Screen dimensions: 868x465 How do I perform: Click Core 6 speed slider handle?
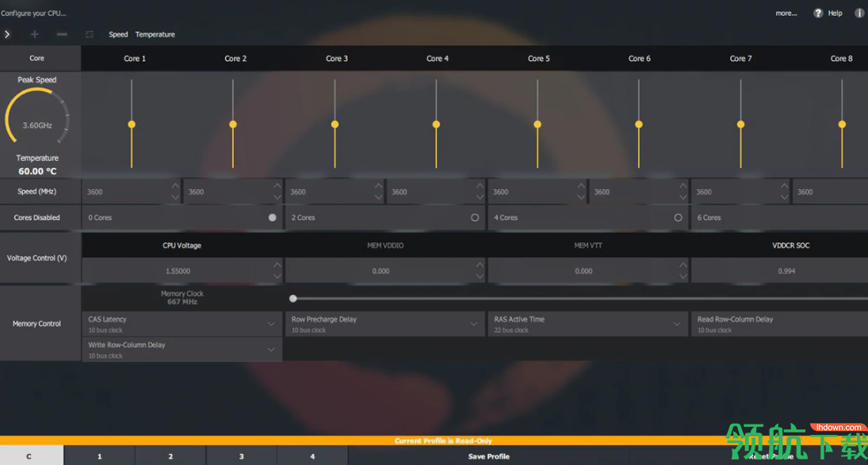[x=639, y=124]
